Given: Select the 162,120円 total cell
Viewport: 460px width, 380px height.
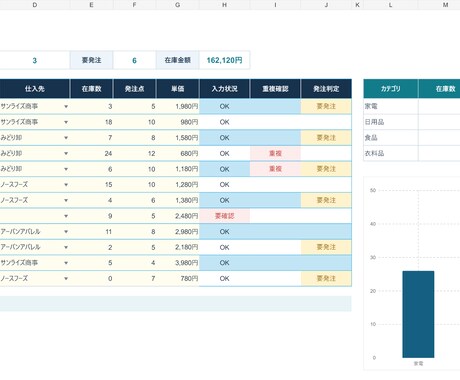Looking at the screenshot, I should click(224, 60).
